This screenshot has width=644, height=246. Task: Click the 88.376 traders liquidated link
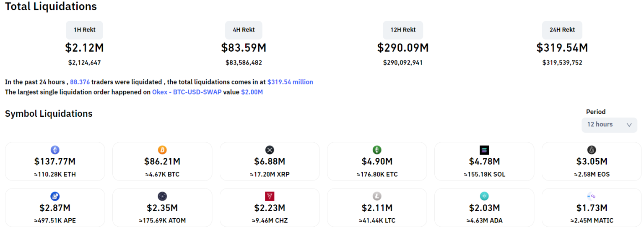pos(80,82)
